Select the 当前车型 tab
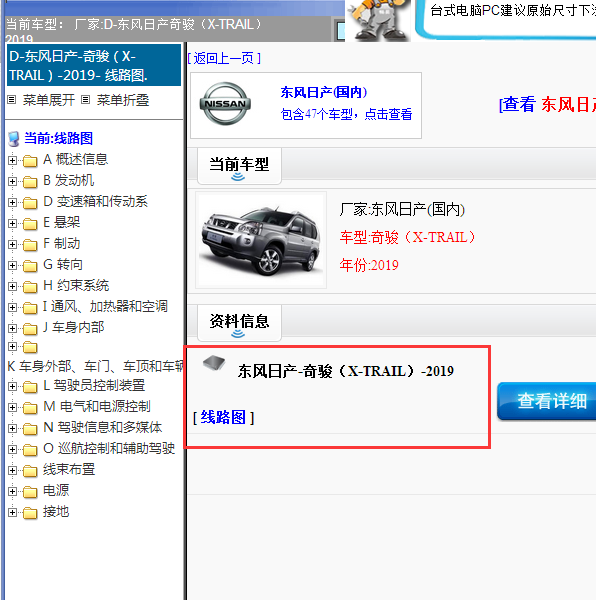This screenshot has width=596, height=600. coord(239,166)
